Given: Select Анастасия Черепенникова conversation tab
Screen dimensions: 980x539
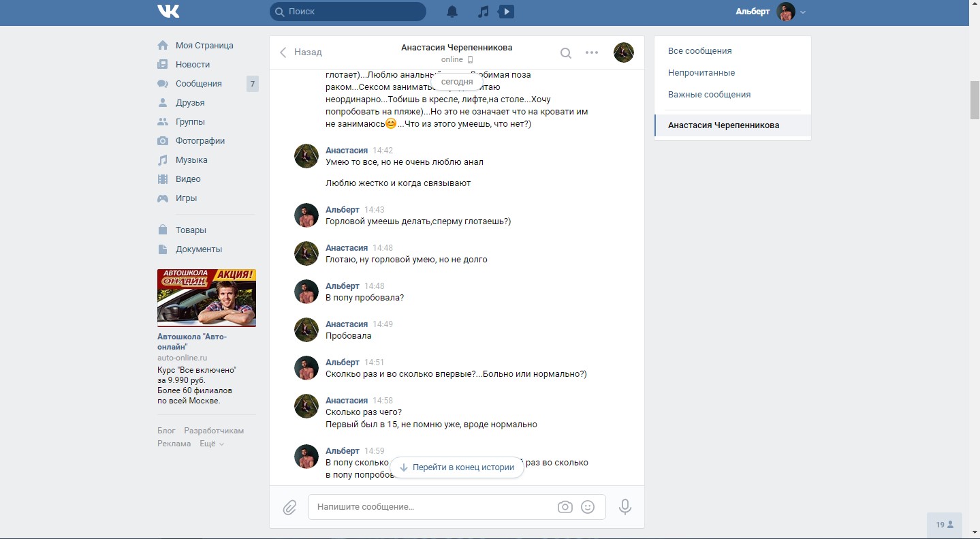Looking at the screenshot, I should click(733, 125).
